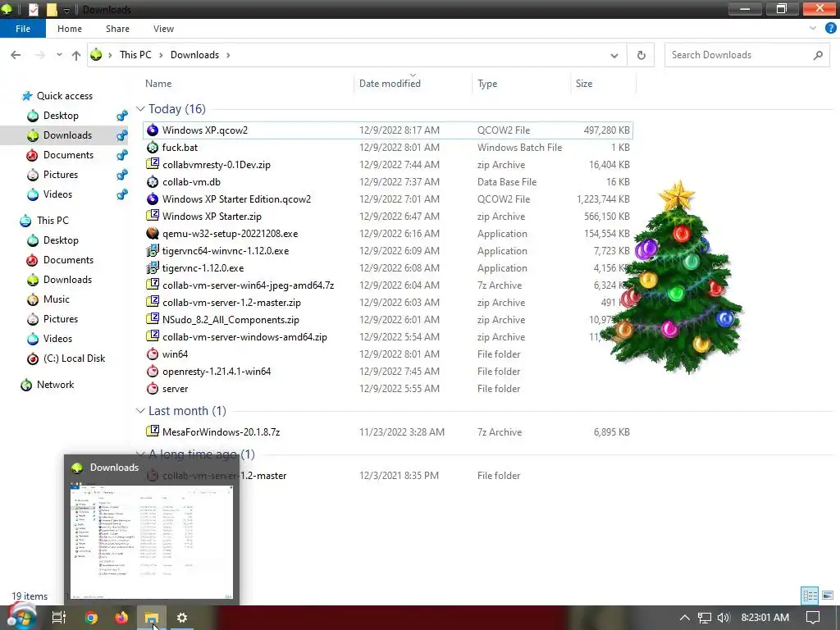This screenshot has height=630, width=840.
Task: Select Network in the navigation pane
Action: pos(55,385)
